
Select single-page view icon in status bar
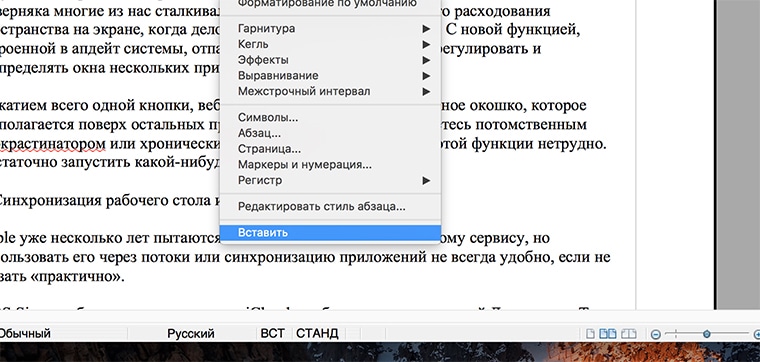tap(590, 334)
